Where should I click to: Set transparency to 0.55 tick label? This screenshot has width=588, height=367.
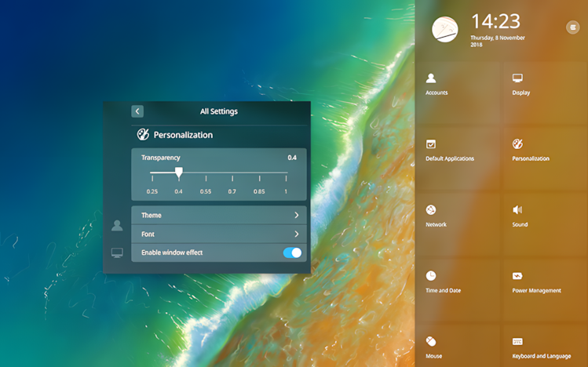point(206,191)
